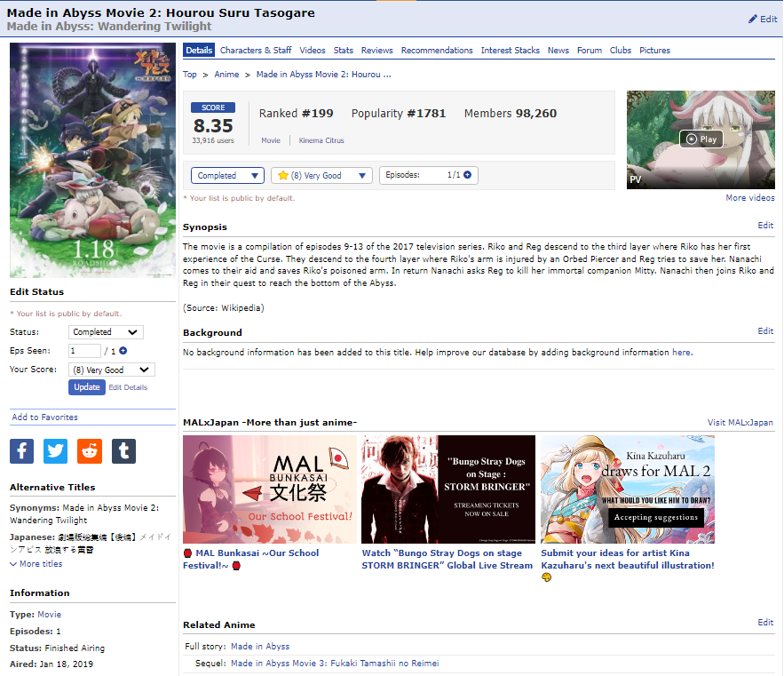Click plus icon beside Eps Seen field
The image size is (784, 676).
click(x=123, y=351)
